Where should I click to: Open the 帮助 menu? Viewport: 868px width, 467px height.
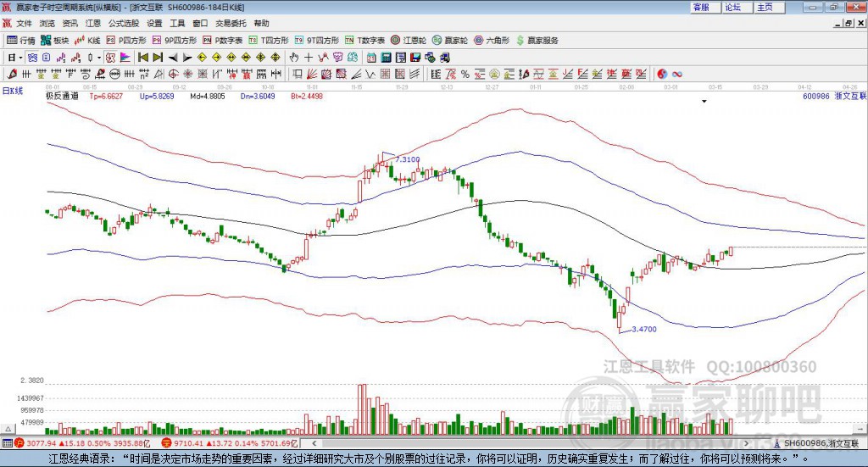pos(261,23)
